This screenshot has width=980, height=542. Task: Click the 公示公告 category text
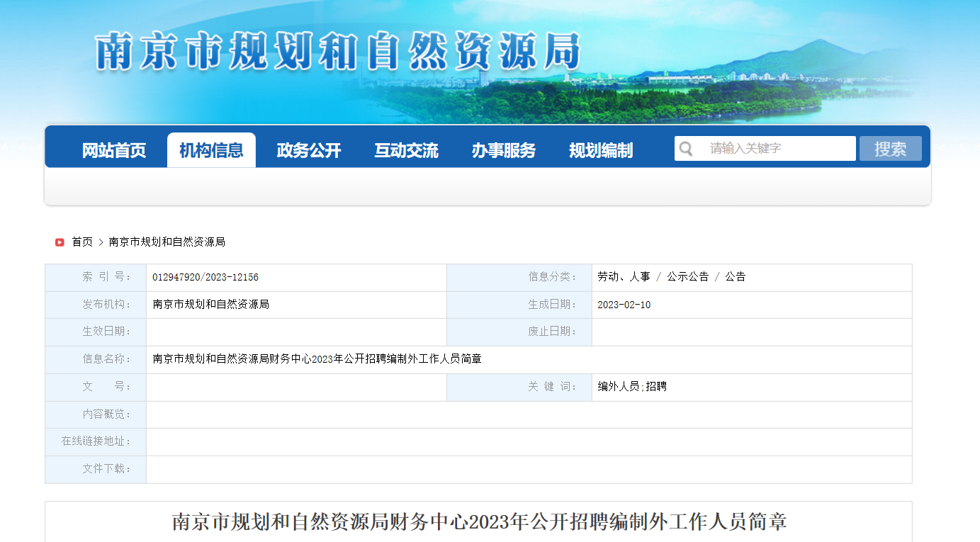coord(687,277)
